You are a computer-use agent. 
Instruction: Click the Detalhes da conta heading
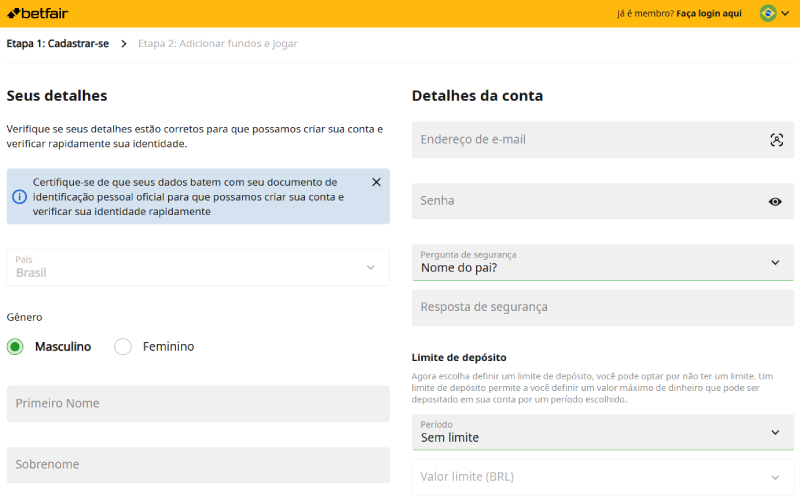point(477,96)
